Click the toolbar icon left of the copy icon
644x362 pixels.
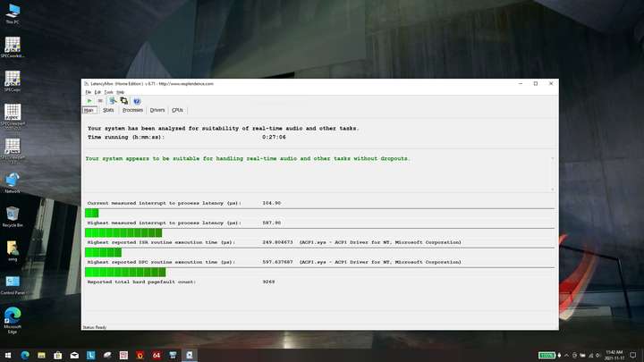tap(112, 101)
